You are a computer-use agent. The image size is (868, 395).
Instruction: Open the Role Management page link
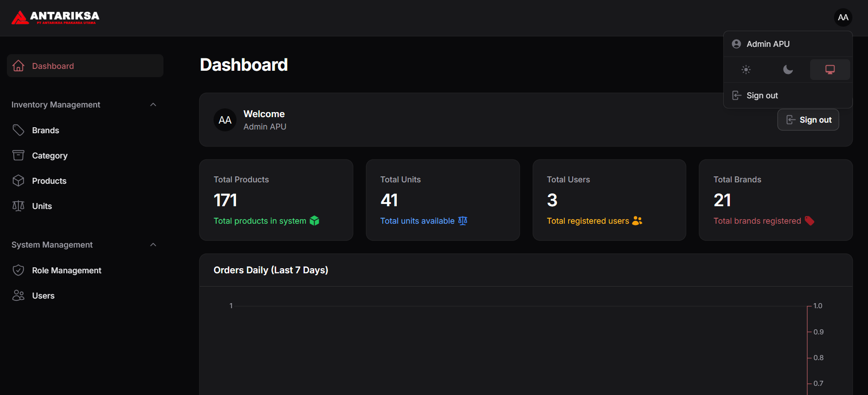(x=67, y=271)
